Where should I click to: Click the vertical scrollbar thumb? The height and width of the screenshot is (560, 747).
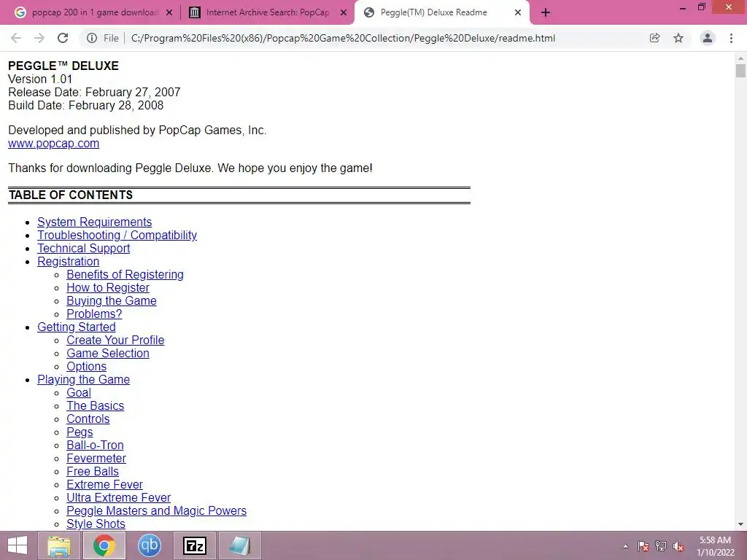pos(740,71)
